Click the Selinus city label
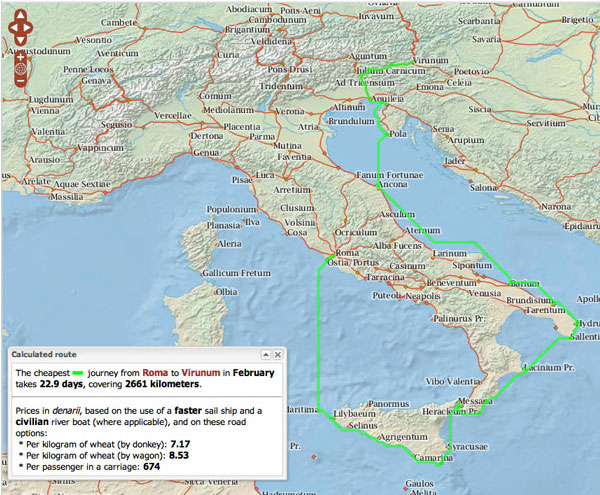This screenshot has height=495, width=600. coord(363,425)
